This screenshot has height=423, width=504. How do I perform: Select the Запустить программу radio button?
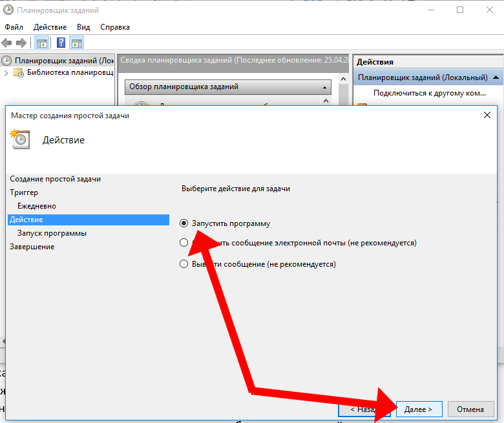click(x=184, y=223)
